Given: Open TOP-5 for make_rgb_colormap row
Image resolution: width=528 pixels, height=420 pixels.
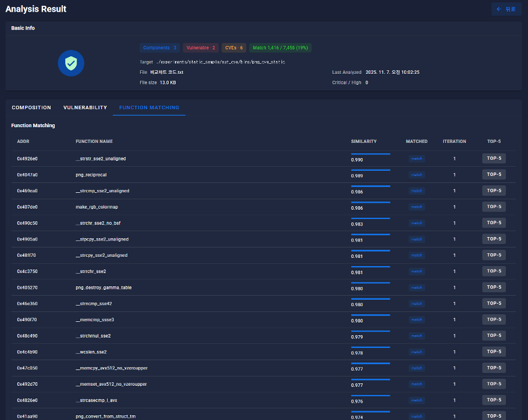Looking at the screenshot, I should (494, 207).
